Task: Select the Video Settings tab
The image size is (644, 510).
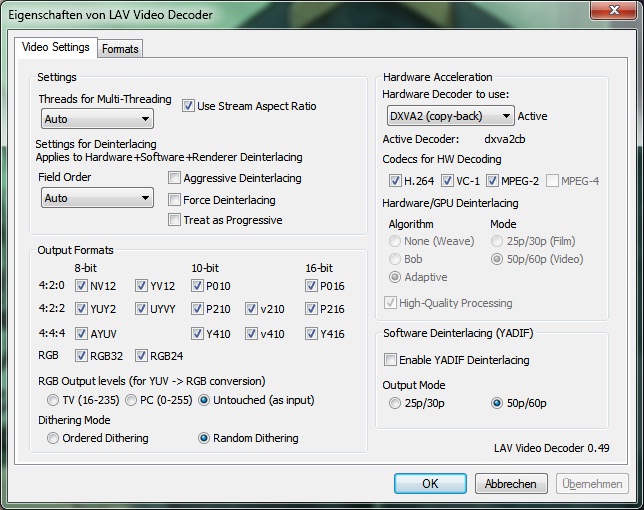Action: 55,47
